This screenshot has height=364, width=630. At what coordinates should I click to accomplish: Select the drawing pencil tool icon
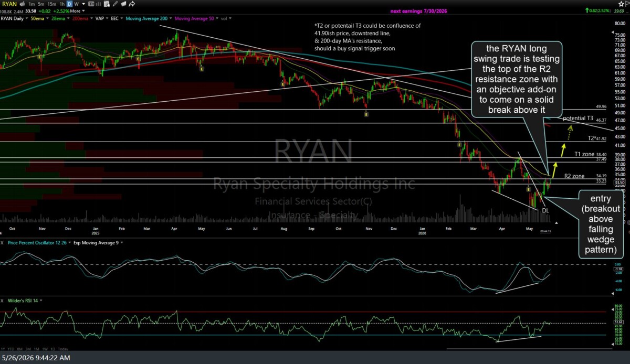[114, 4]
